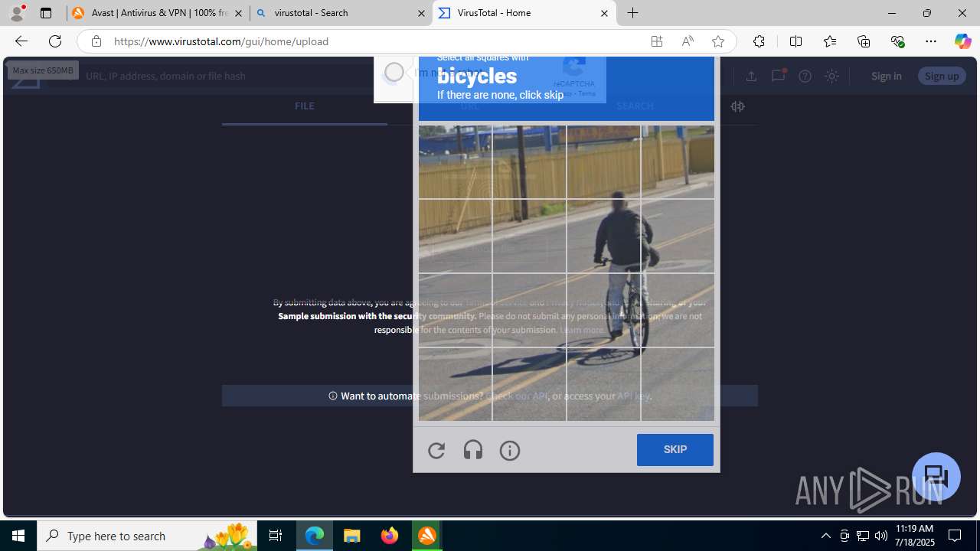
Task: Open Tab actions menu
Action: coord(46,13)
